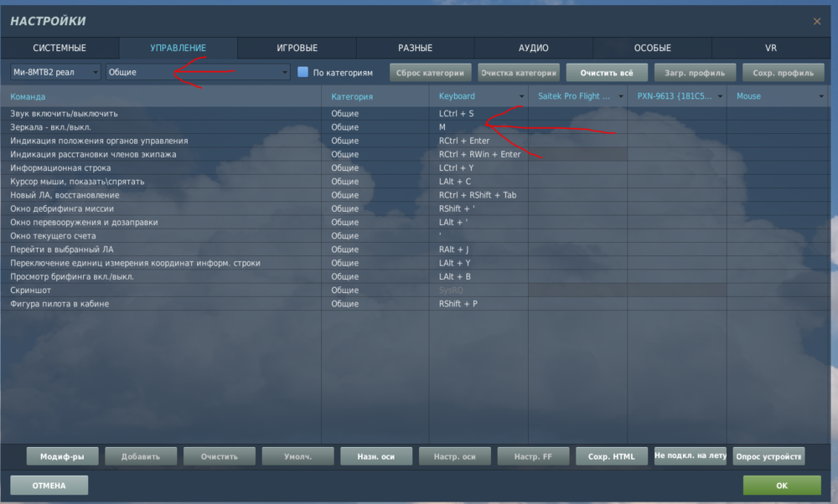Switch to the СИСТЕМНЫЕ tab

(59, 48)
